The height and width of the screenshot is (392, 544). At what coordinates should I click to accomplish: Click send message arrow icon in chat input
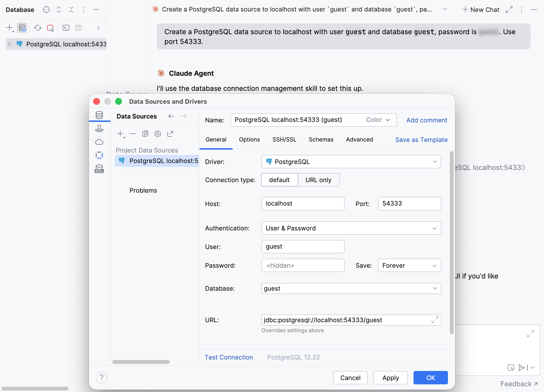click(x=522, y=368)
